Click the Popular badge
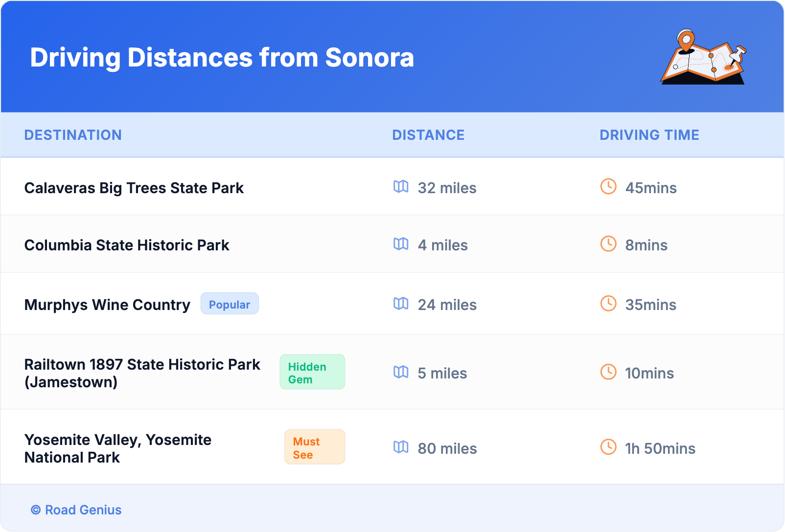 [230, 304]
